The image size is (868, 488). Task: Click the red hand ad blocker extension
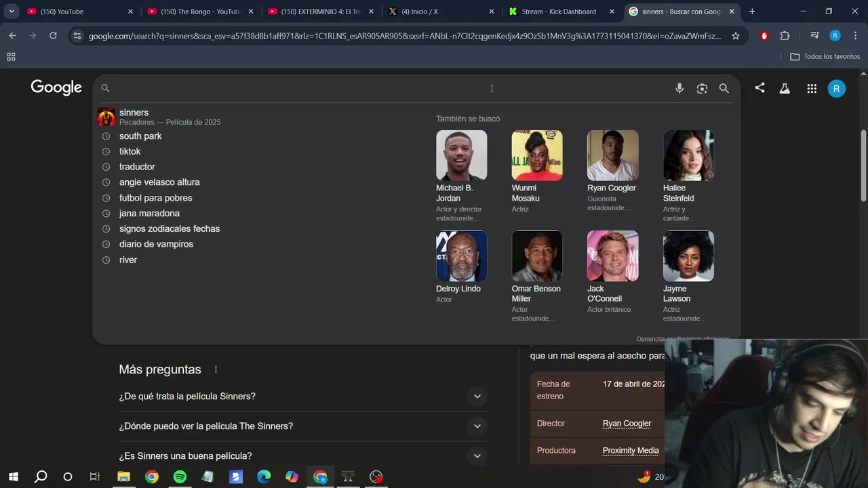tap(764, 36)
